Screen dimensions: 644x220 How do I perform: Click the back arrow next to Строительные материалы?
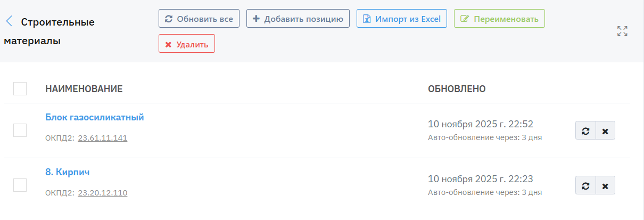[9, 21]
